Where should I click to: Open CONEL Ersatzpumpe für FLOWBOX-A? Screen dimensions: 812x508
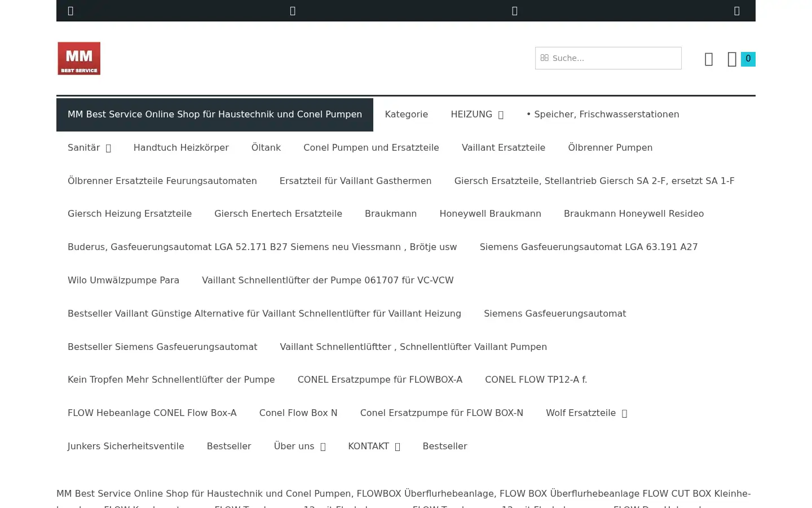[380, 380]
